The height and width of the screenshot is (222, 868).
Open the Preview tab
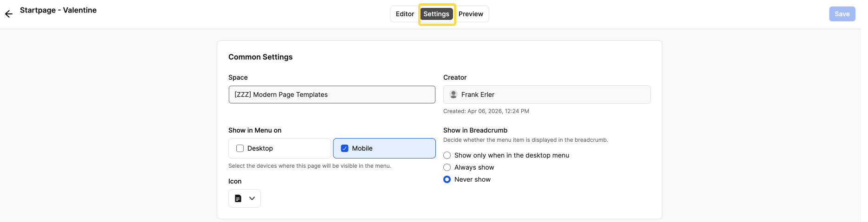click(471, 14)
